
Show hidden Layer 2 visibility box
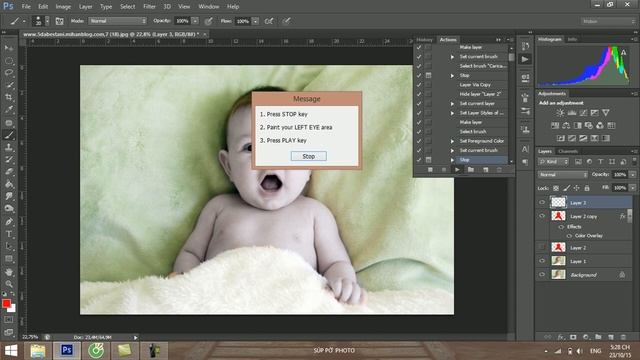point(542,247)
